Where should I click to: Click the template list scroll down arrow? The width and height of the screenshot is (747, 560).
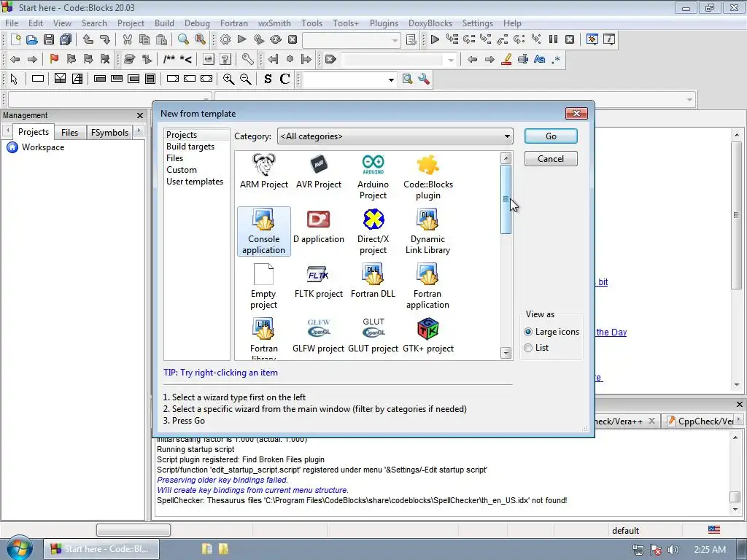(x=506, y=353)
